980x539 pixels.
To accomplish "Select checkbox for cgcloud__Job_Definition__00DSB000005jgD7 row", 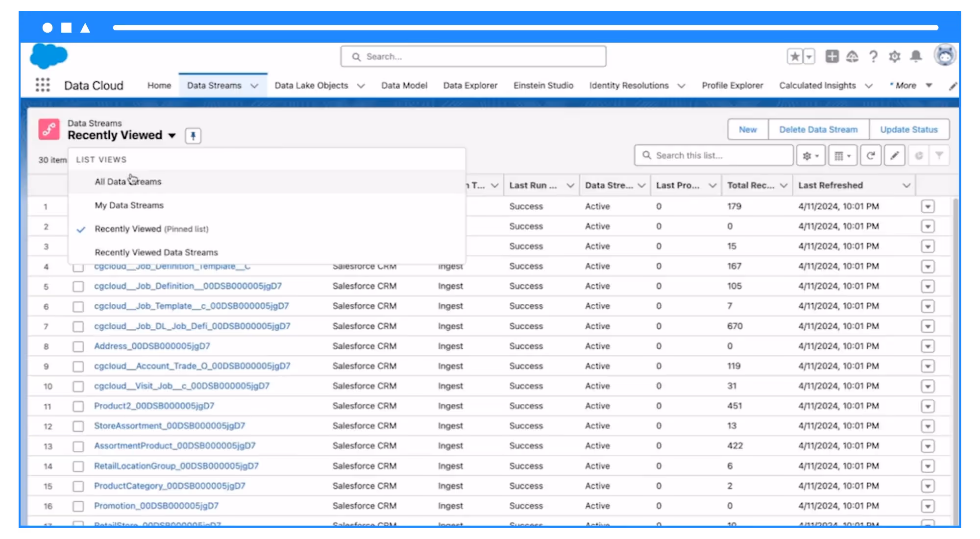I will point(78,287).
